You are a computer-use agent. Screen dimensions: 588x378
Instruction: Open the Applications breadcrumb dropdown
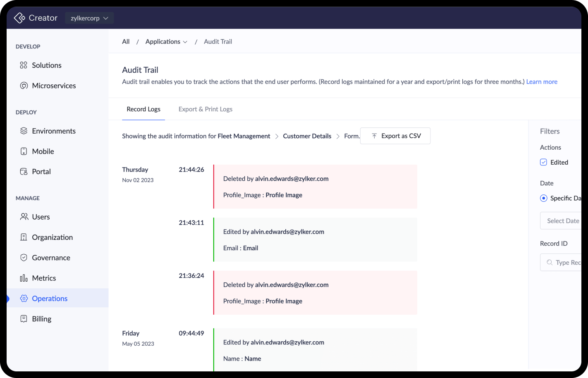click(166, 42)
